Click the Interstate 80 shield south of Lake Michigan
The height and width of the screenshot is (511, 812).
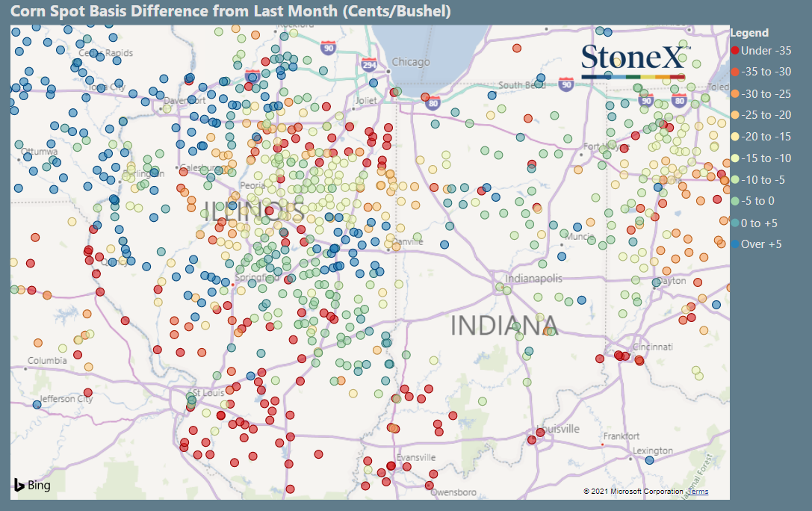coord(433,102)
